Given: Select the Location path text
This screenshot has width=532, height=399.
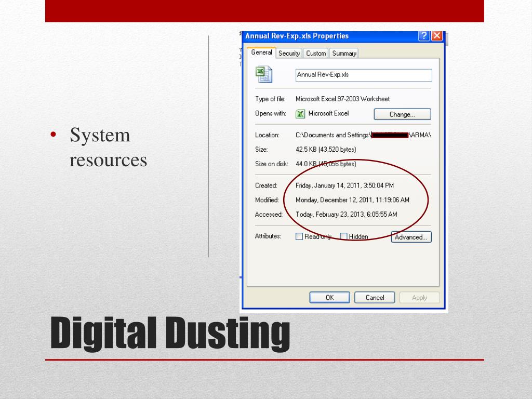Looking at the screenshot, I should 363,135.
